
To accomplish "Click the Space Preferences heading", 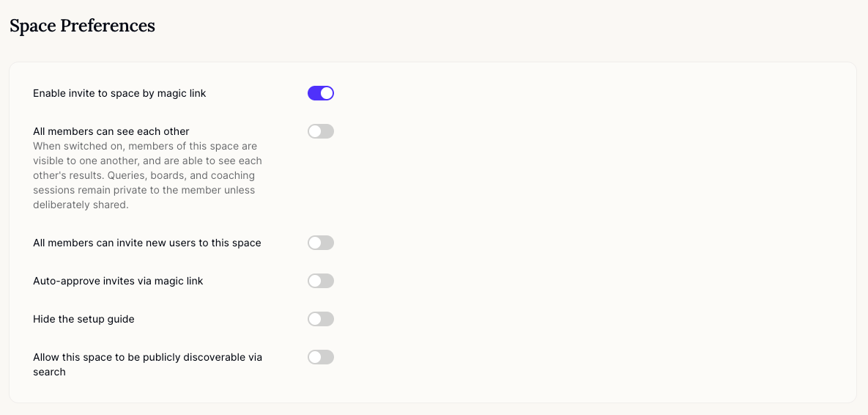I will click(x=83, y=26).
